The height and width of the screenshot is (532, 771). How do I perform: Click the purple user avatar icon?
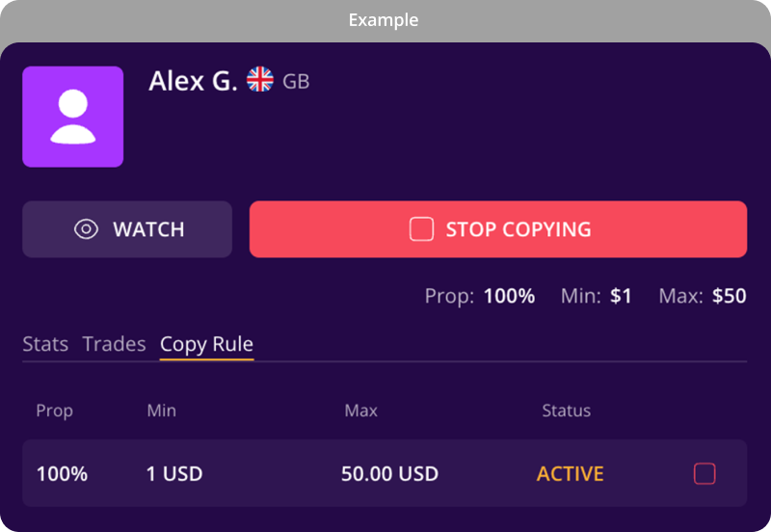coord(73,117)
